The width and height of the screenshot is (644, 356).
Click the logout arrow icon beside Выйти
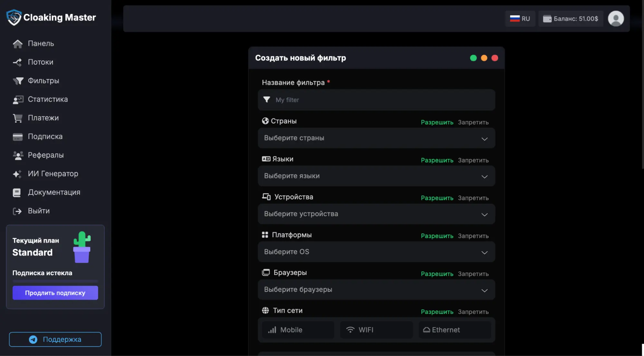(x=17, y=211)
